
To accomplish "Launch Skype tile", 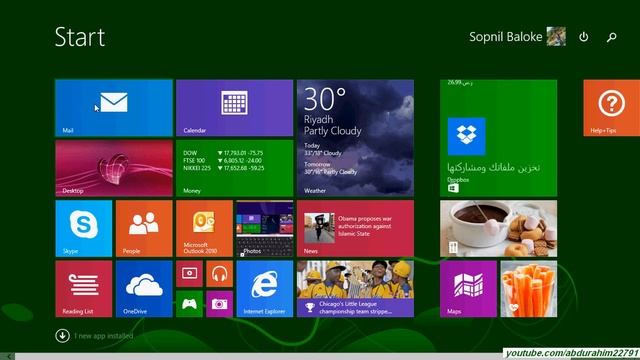I will click(x=84, y=229).
